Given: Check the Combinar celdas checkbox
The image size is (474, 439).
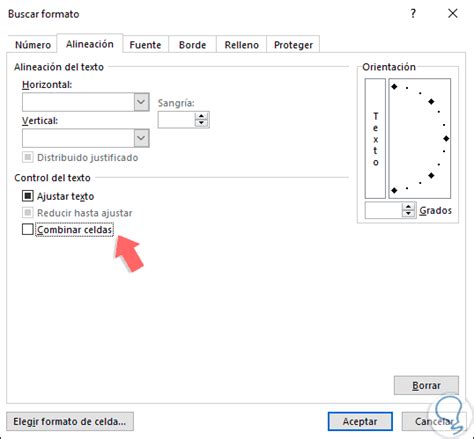Looking at the screenshot, I should point(28,229).
